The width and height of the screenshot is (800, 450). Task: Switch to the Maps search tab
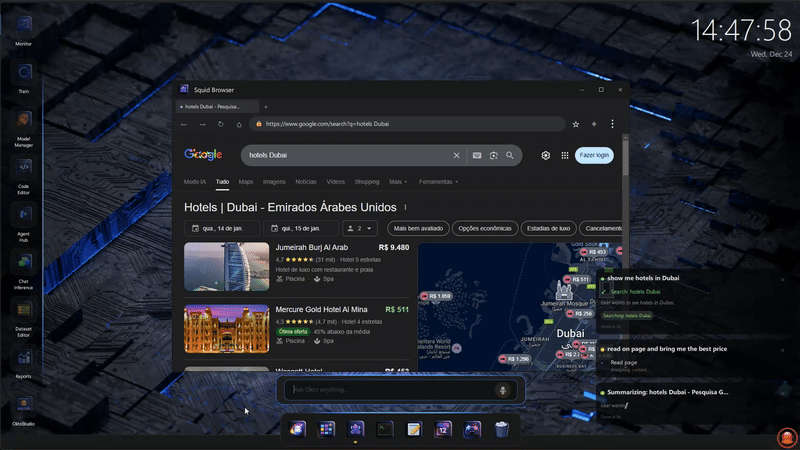coord(246,182)
